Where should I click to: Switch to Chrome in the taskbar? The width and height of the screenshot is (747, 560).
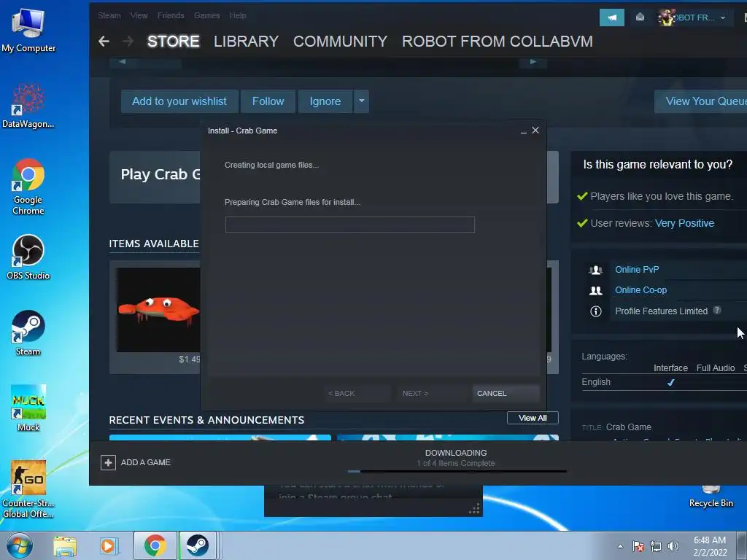(x=155, y=545)
